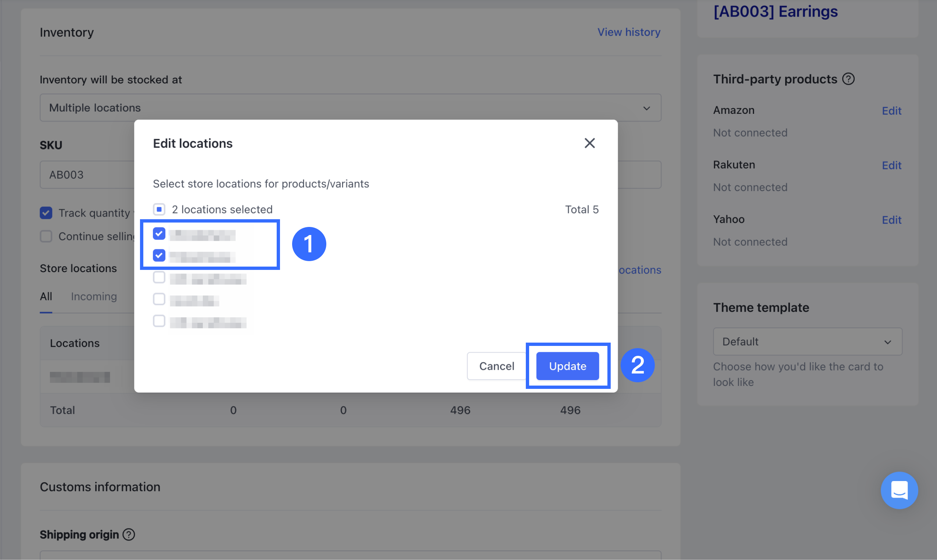Expand the Multiple locations dropdown

point(350,108)
